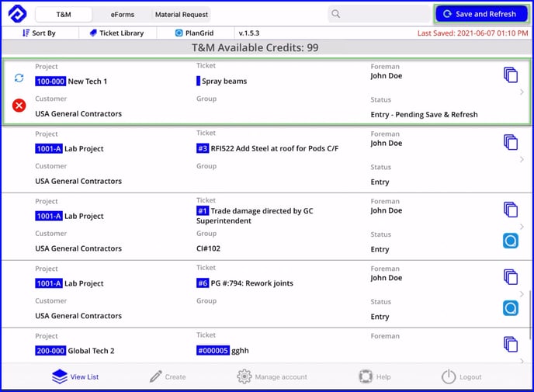Click the ticket list vertical scrollbar

click(x=530, y=315)
